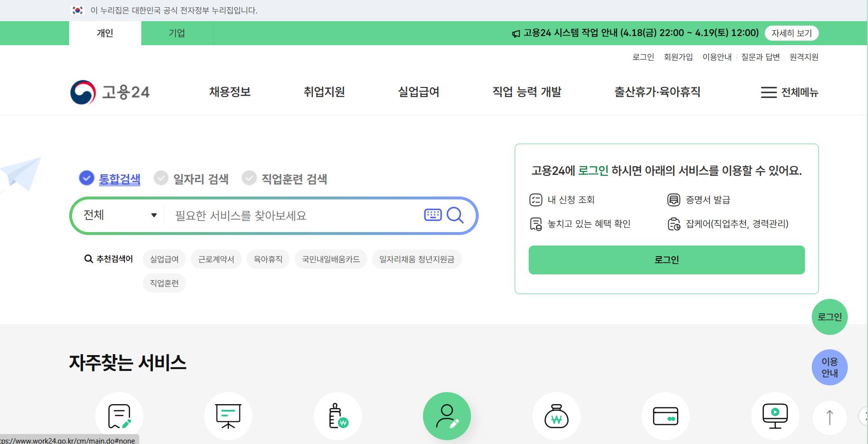Click the document with pencil service icon
The image size is (868, 444).
point(119,416)
